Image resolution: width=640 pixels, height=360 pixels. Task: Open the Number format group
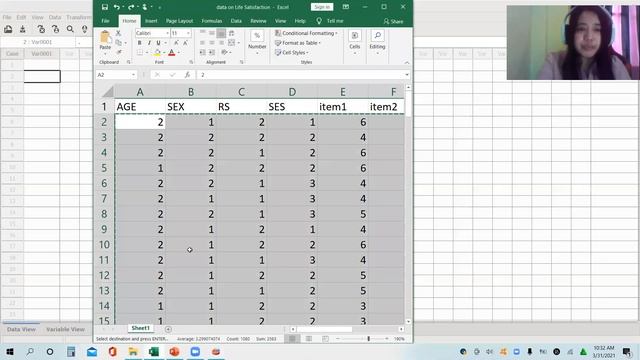click(257, 41)
